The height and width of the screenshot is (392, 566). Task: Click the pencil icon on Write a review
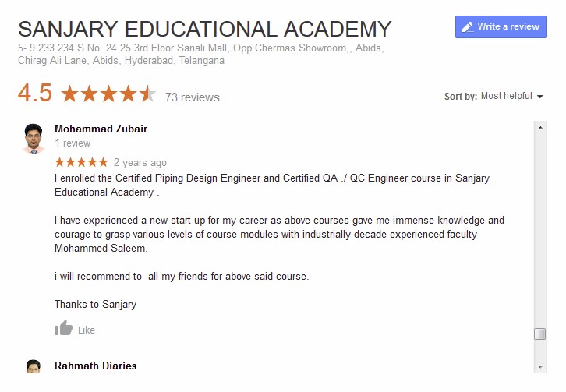tap(468, 26)
